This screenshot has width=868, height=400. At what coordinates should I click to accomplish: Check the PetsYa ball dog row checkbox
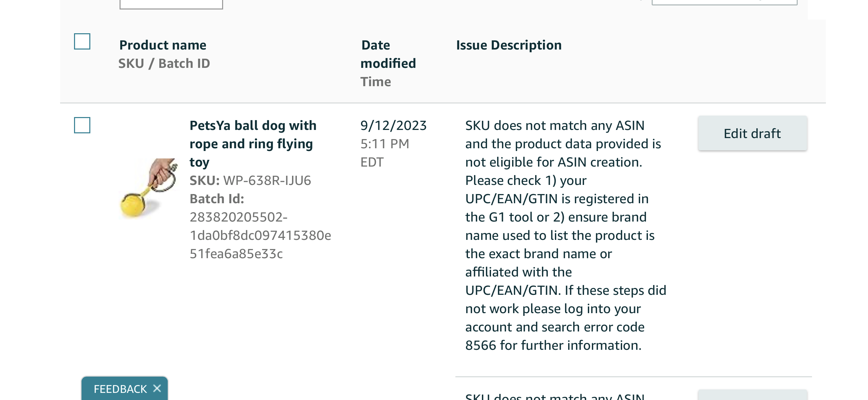click(x=82, y=125)
